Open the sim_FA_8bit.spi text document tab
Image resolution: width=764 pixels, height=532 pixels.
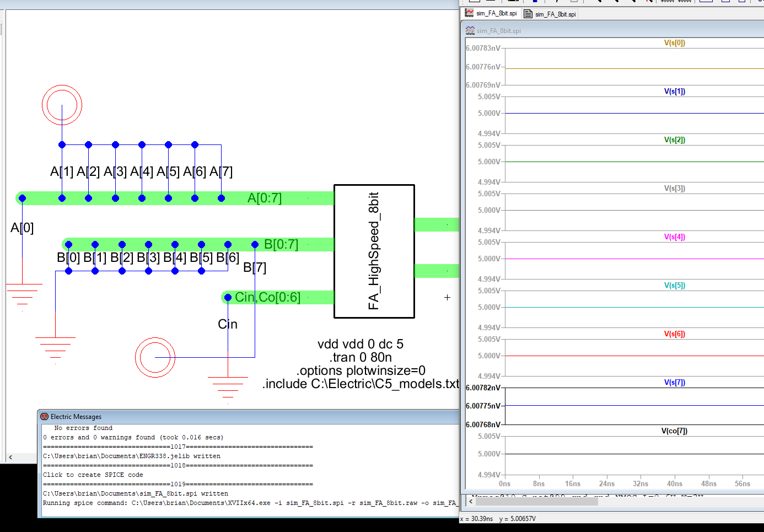tap(550, 14)
